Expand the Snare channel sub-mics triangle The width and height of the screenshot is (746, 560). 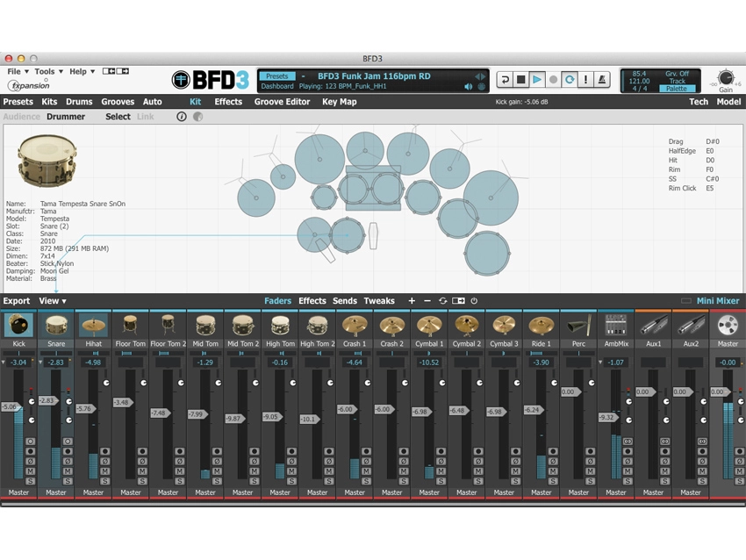(40, 363)
